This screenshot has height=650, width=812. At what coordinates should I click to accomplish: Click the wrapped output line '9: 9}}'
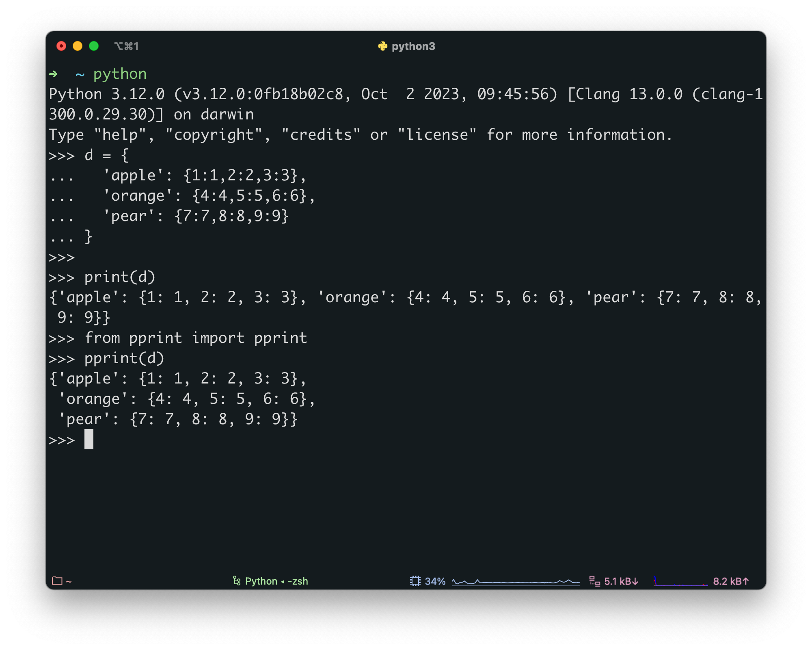point(84,318)
